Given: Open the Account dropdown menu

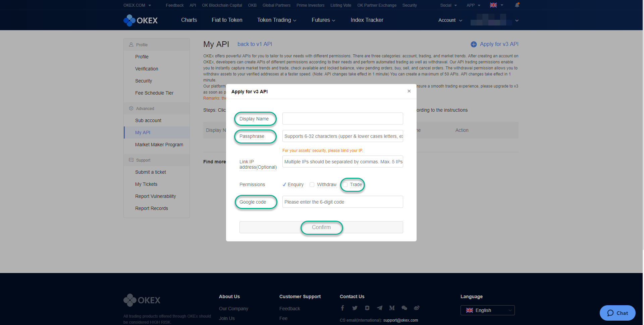Looking at the screenshot, I should tap(449, 20).
